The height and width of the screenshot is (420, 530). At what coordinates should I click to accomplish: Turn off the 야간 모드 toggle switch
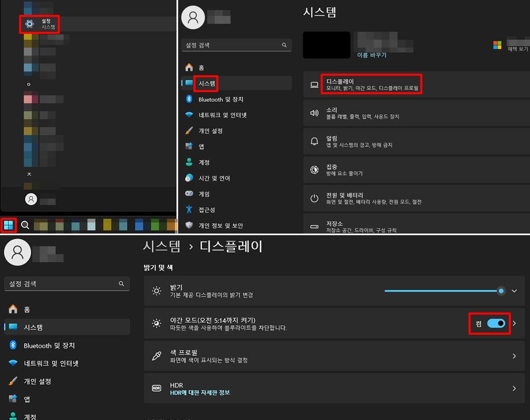point(496,324)
